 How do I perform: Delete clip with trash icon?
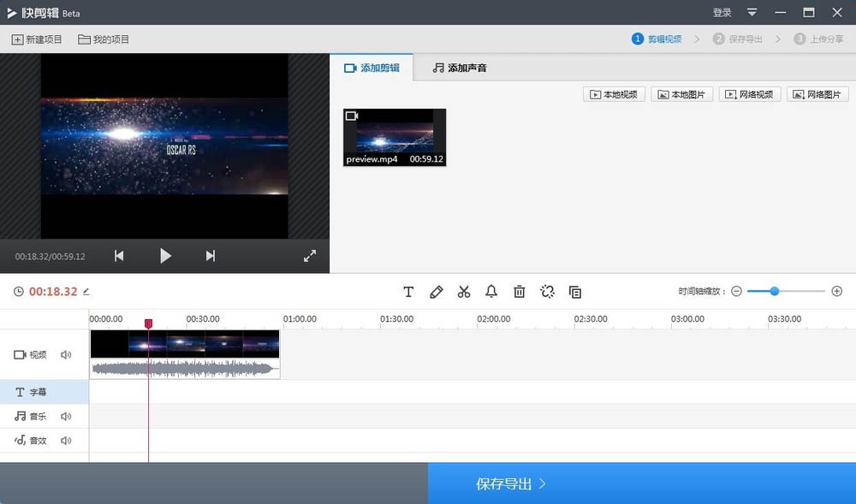point(520,292)
